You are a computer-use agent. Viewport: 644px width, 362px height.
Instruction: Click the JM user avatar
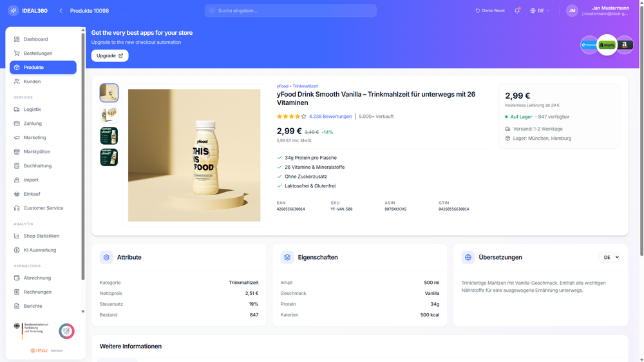572,11
